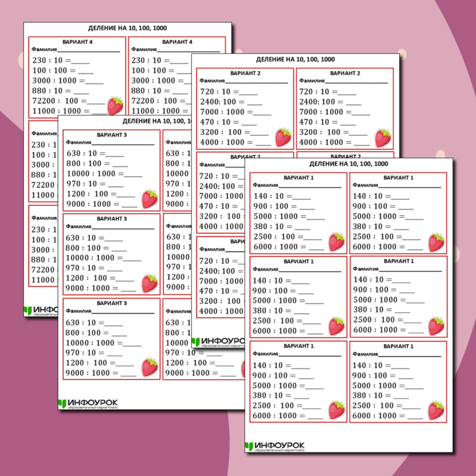
Task: Click ВАРИАНТ 1 heading in top-left front card
Action: pyautogui.click(x=298, y=178)
